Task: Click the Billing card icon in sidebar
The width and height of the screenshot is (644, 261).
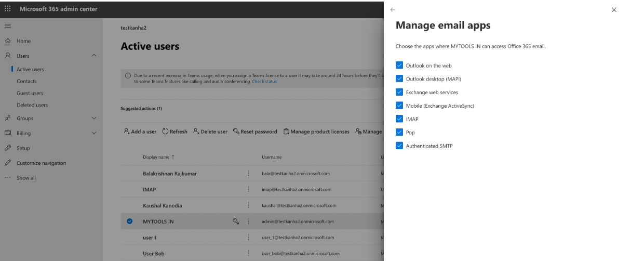Action: tap(8, 133)
